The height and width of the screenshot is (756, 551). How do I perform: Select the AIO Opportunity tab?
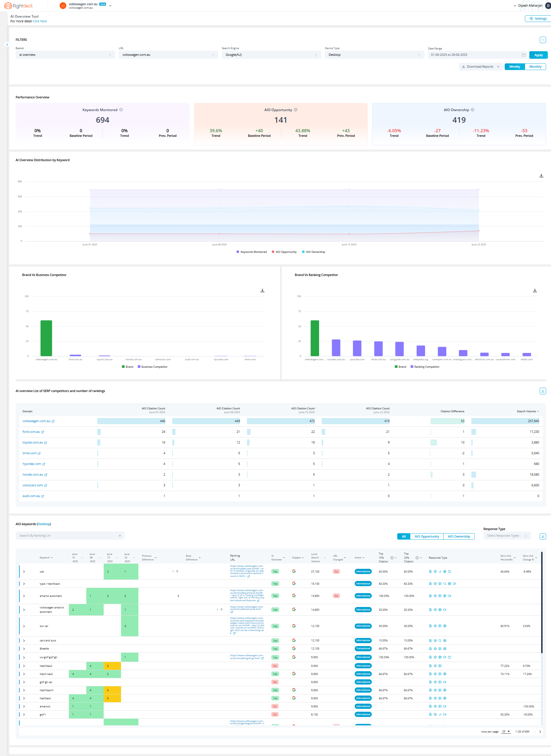(x=426, y=537)
